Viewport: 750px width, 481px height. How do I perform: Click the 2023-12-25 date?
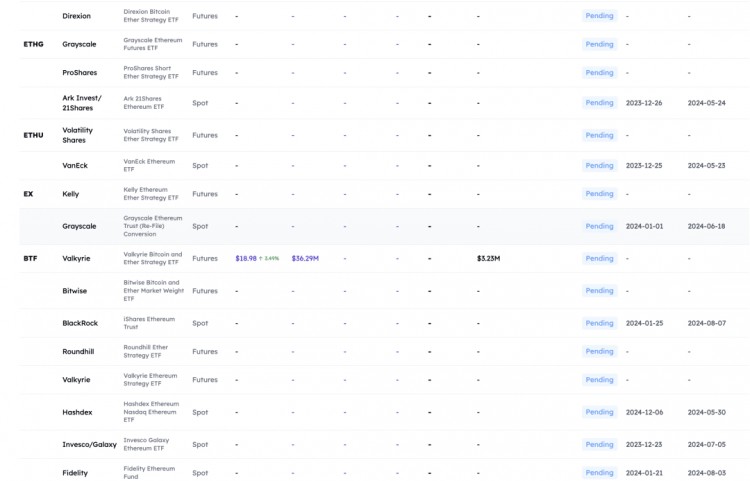click(644, 166)
